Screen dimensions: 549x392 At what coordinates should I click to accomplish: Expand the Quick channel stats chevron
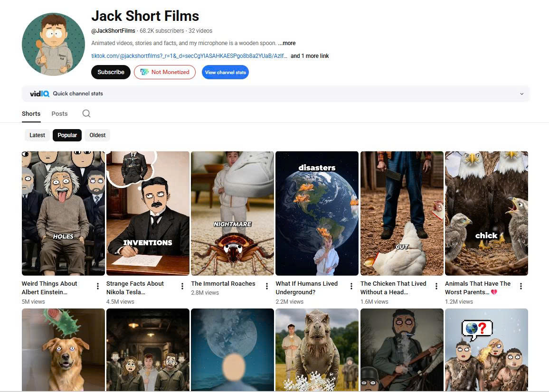[521, 94]
